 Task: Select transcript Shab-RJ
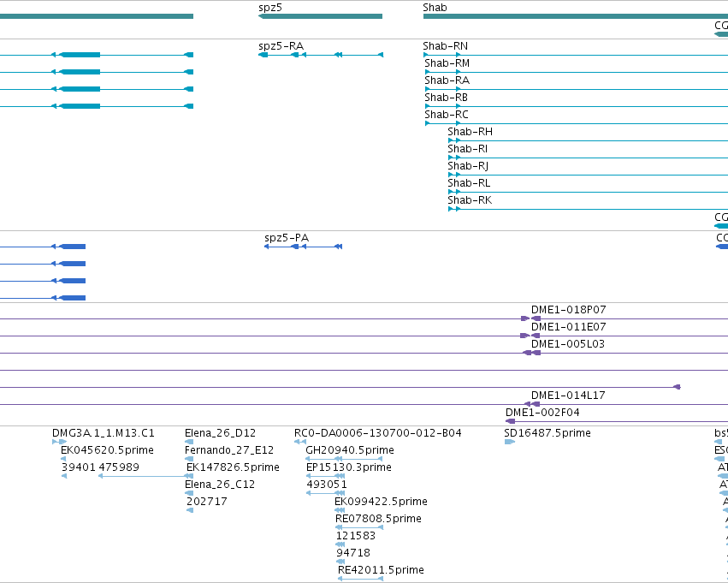(x=468, y=166)
